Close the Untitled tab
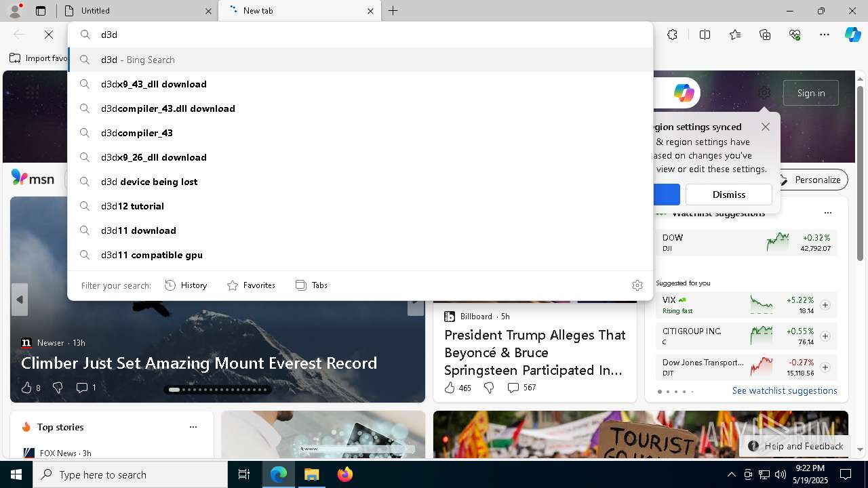Image resolution: width=868 pixels, height=488 pixels. click(x=208, y=11)
